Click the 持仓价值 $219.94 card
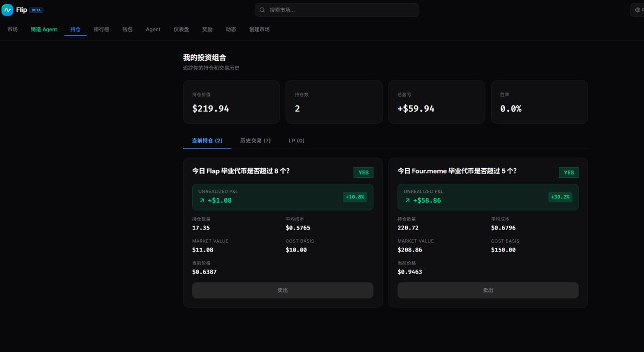The height and width of the screenshot is (352, 644). tap(231, 102)
